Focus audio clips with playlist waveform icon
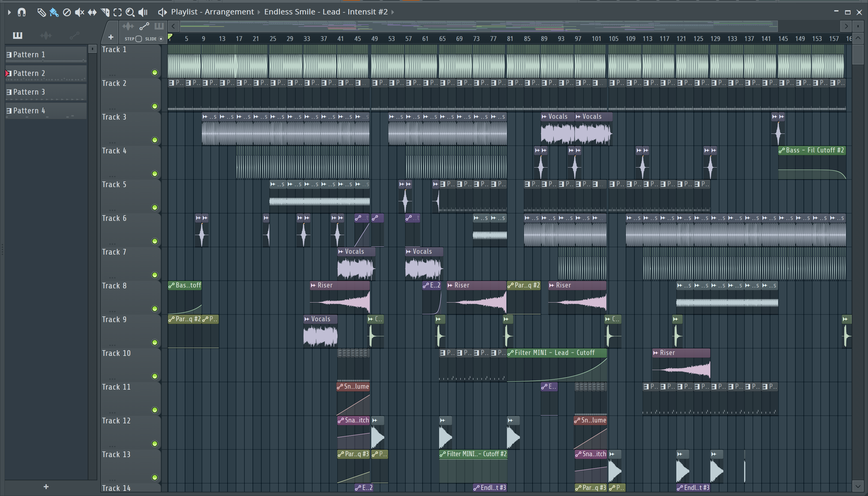Viewport: 868px width, 496px height. coord(128,26)
